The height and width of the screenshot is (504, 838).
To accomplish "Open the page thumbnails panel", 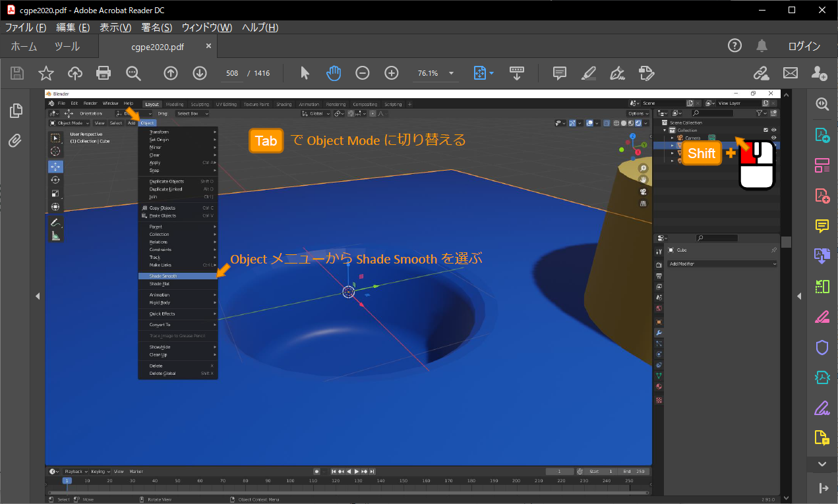I will [16, 111].
